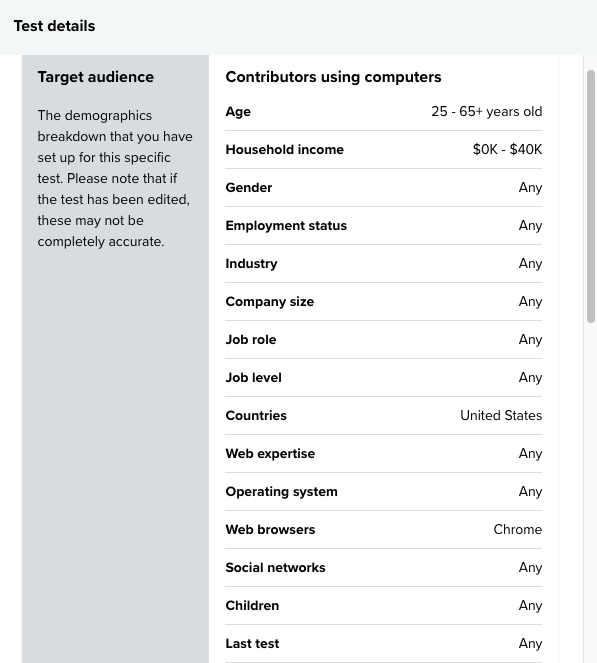Click the Target audience heading
Screen dimensions: 597x663
pyautogui.click(x=96, y=77)
